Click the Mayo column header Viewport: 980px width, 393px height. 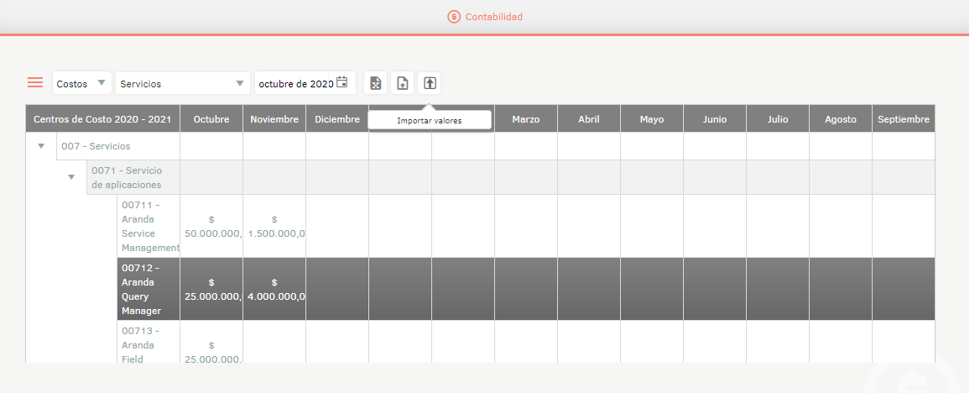(x=652, y=119)
